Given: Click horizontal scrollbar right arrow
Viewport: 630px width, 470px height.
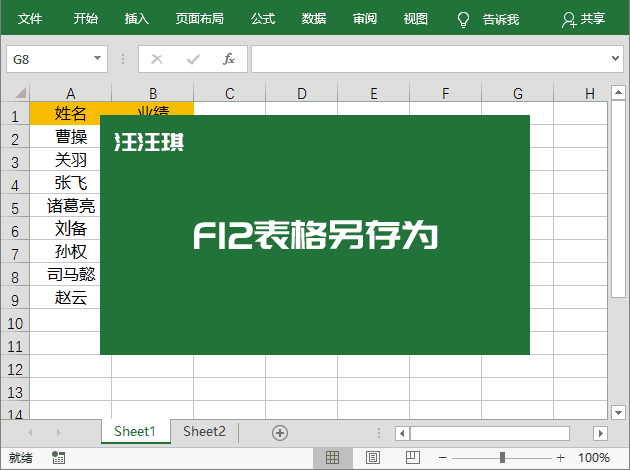Looking at the screenshot, I should (x=600, y=433).
